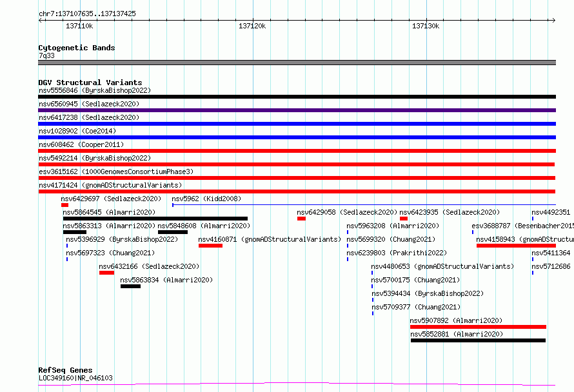Image resolution: width=574 pixels, height=392 pixels.
Task: Select the nsv6560945 purple variant bar
Action: (297, 110)
